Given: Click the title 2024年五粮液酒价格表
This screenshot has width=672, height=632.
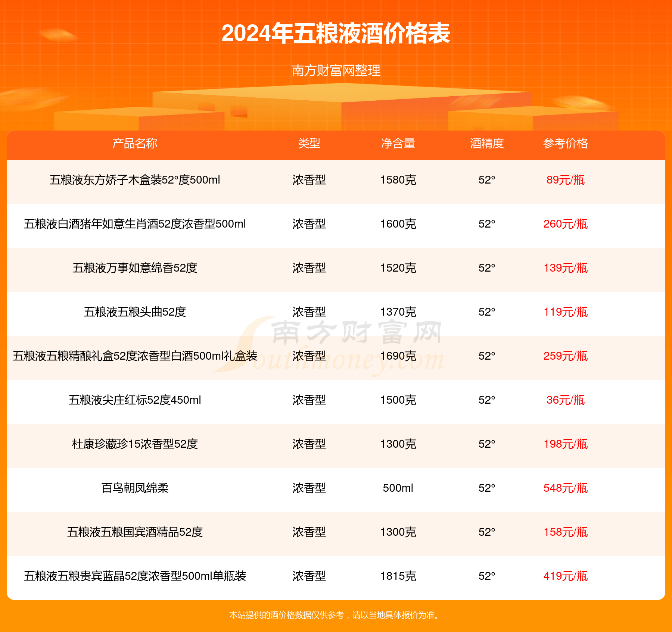Looking at the screenshot, I should (x=336, y=33).
